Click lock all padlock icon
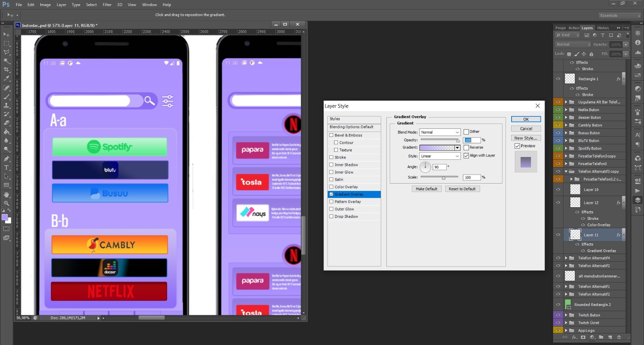This screenshot has height=345, width=644. click(x=591, y=54)
